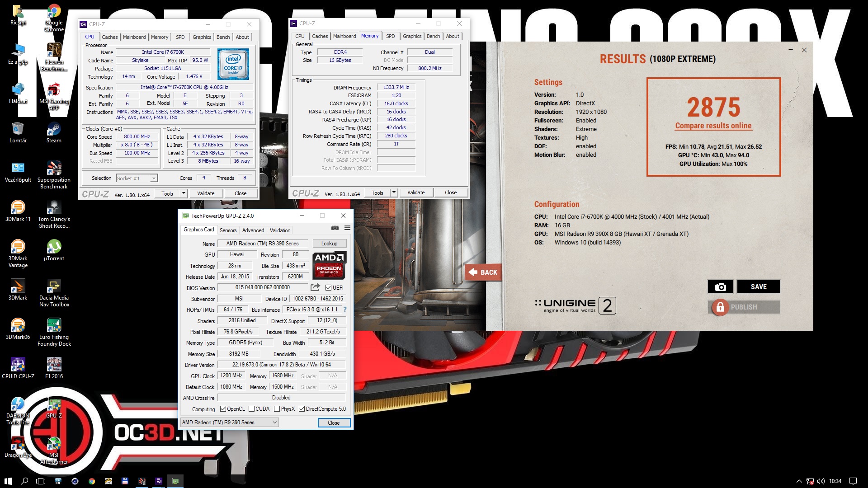868x488 pixels.
Task: Switch to Caches tab in left CPU-Z window
Action: pyautogui.click(x=109, y=37)
